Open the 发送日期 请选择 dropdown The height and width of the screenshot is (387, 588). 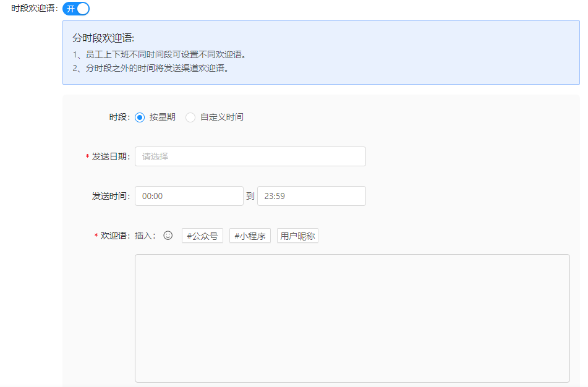coord(250,156)
